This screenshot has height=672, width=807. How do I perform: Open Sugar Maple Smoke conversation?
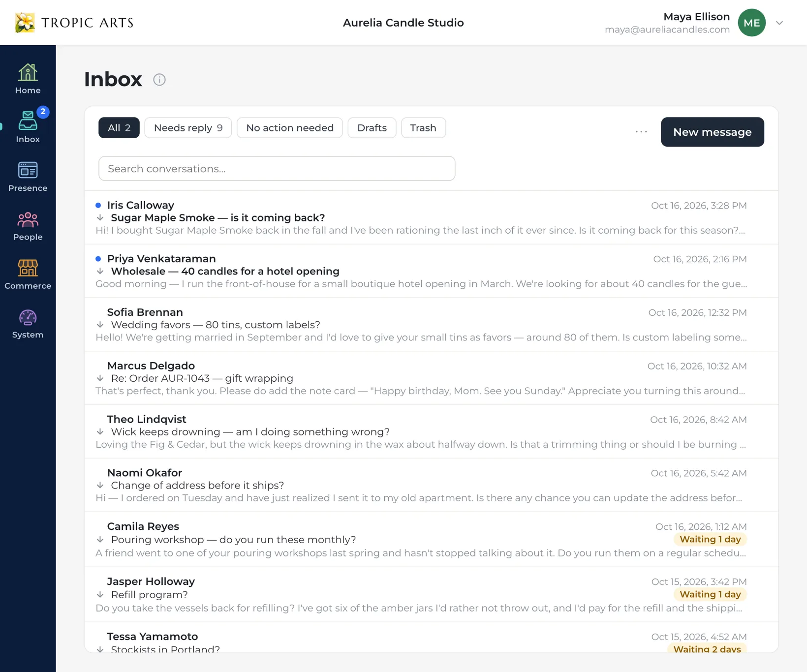tap(431, 217)
